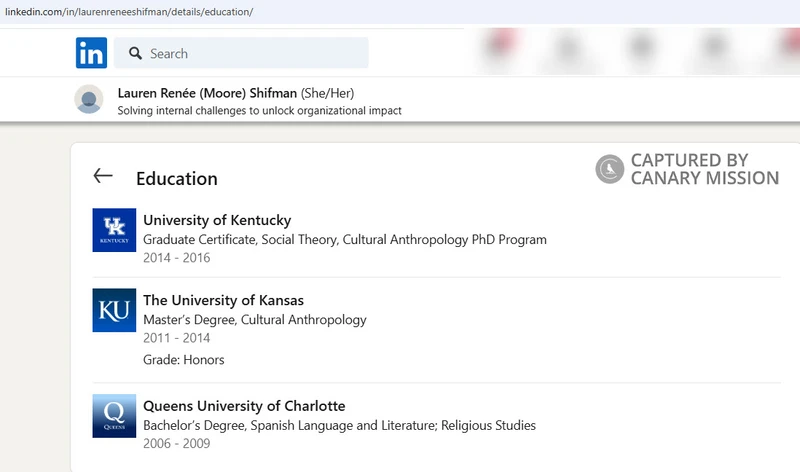Open Queens University of Charlotte link

(x=244, y=406)
